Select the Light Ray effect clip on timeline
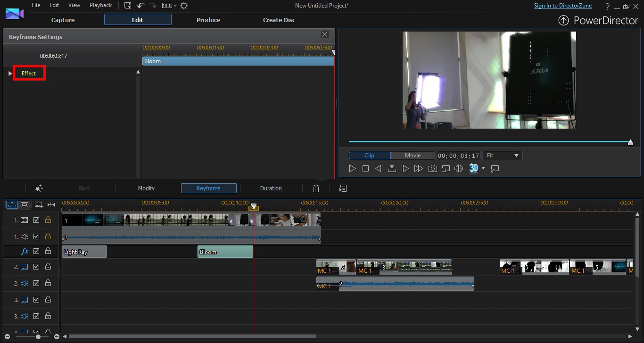Image resolution: width=644 pixels, height=343 pixels. (x=84, y=252)
